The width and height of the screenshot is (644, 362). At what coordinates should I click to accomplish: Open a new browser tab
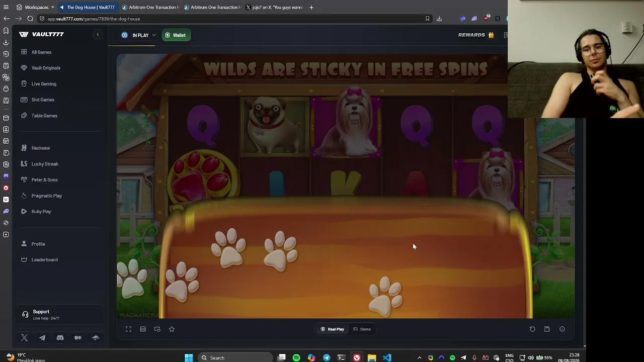pyautogui.click(x=311, y=7)
